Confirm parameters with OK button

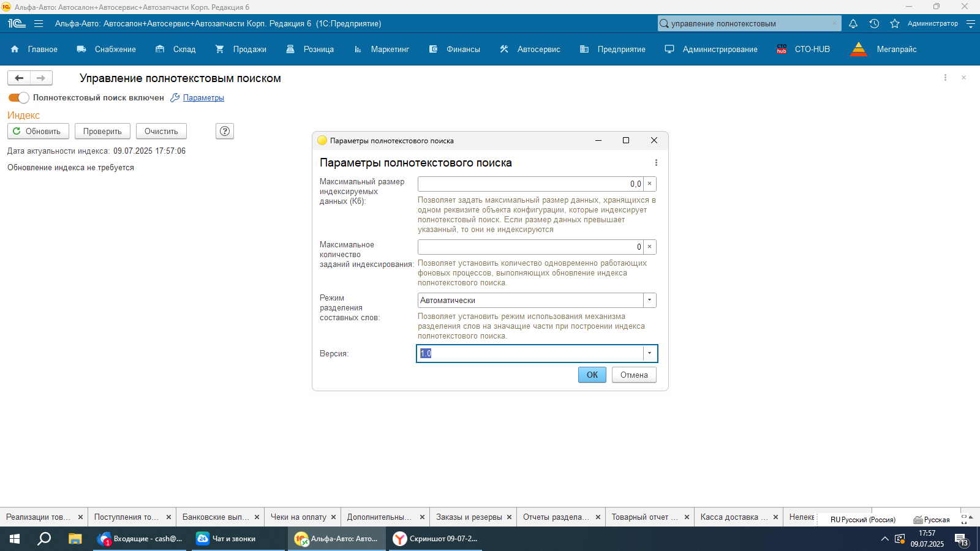(x=592, y=375)
